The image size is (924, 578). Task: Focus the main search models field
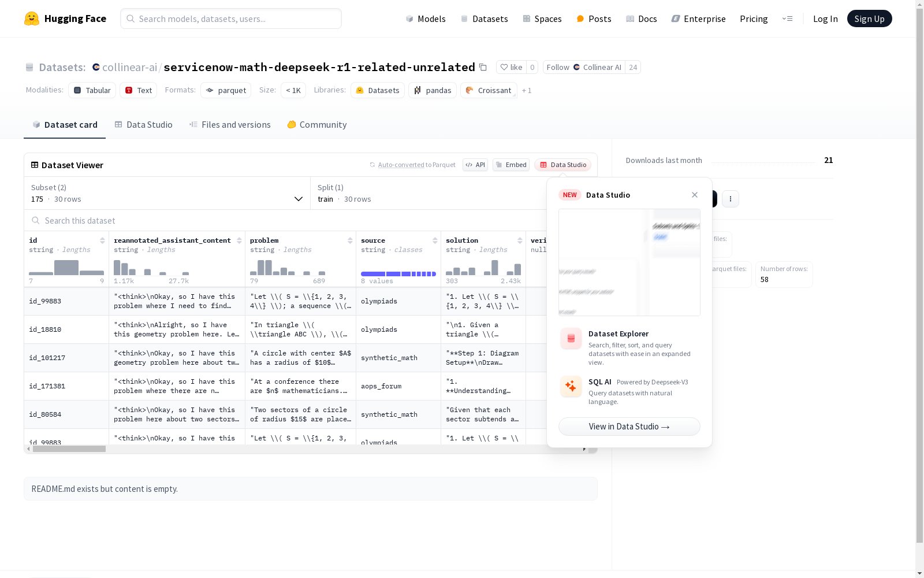pos(231,18)
